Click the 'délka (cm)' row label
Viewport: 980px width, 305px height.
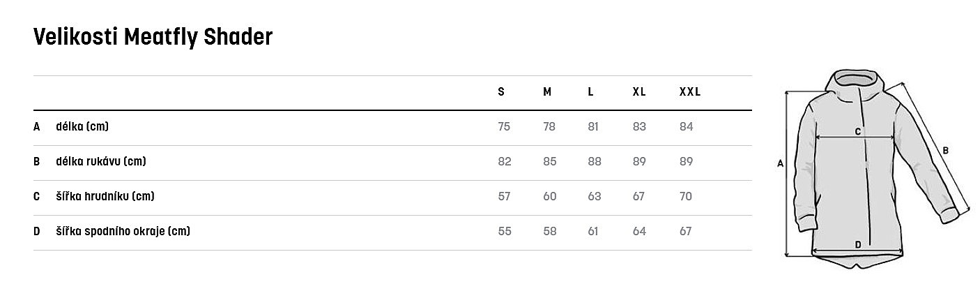[82, 127]
